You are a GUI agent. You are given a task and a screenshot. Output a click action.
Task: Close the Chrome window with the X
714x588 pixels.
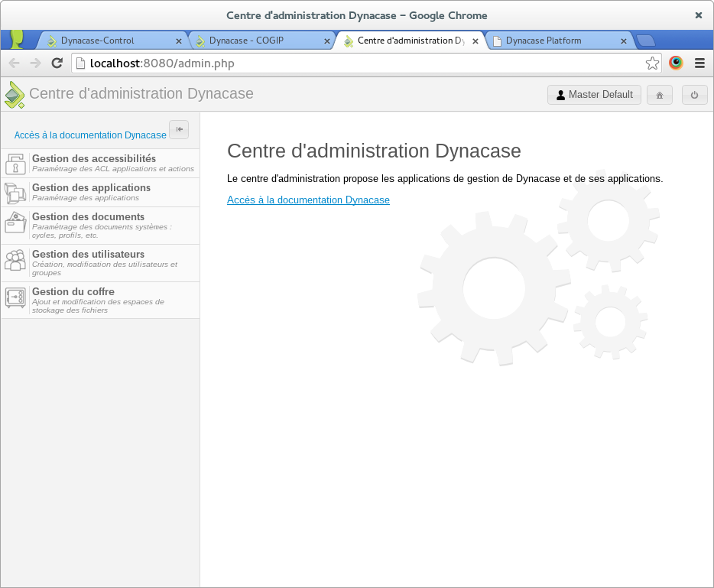point(699,15)
